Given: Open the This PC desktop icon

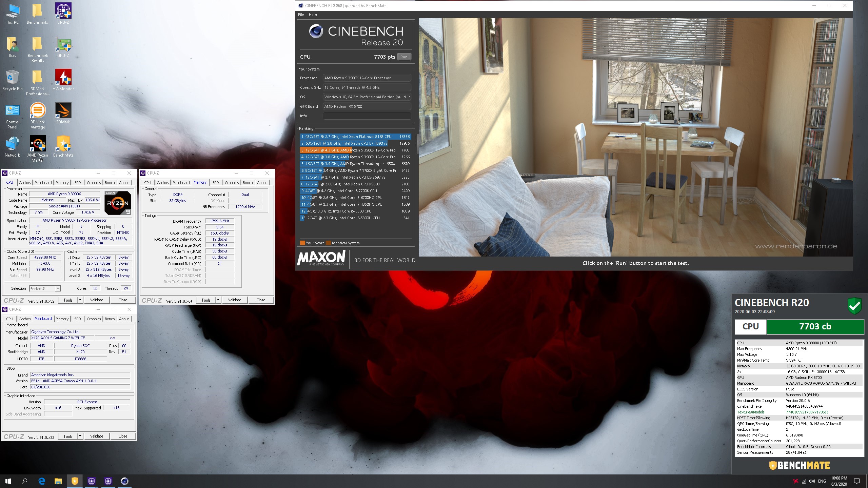Looking at the screenshot, I should point(12,14).
